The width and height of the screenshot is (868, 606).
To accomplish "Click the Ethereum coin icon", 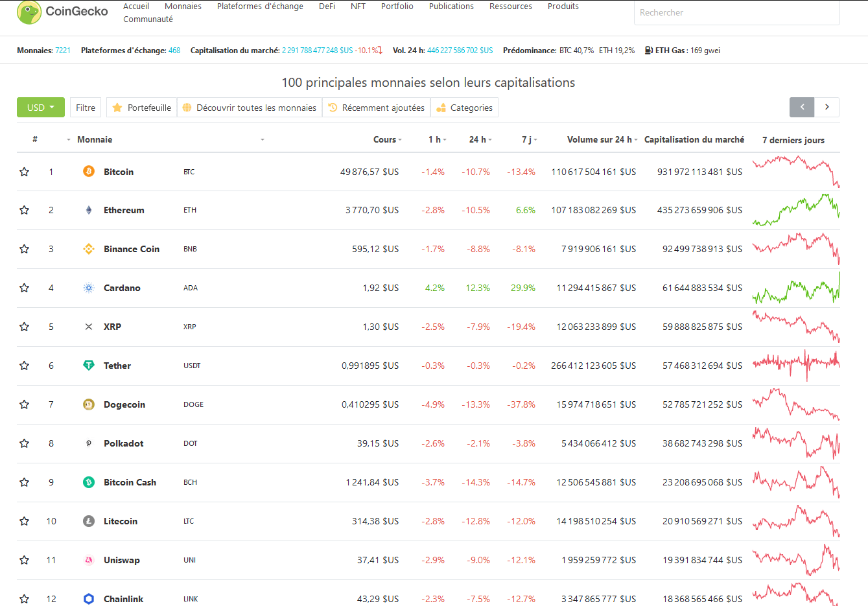I will pos(89,210).
